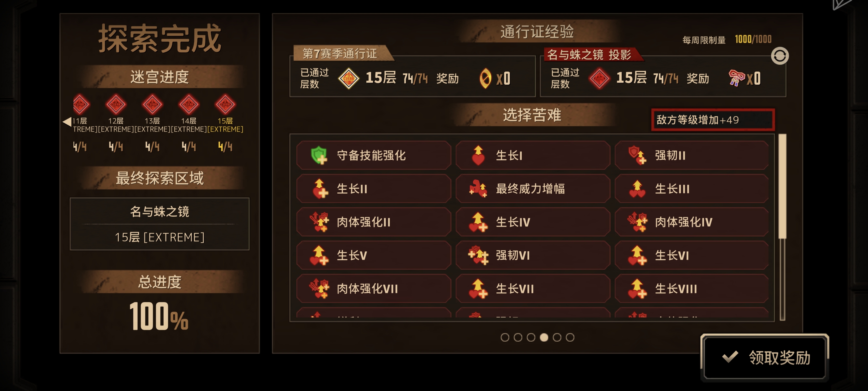Click the 名与蛛之镜 15层 EXTREME box
The width and height of the screenshot is (868, 391).
tap(159, 224)
